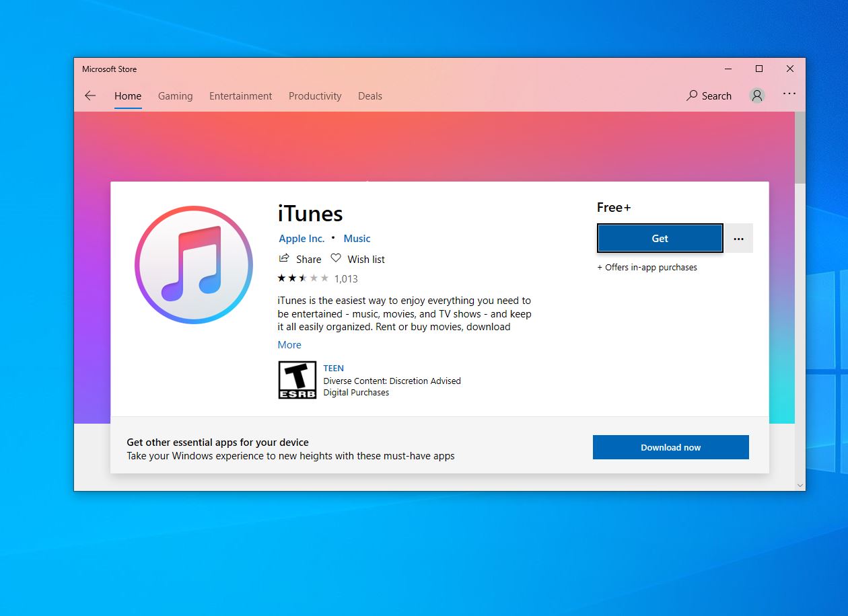Click the Get button
This screenshot has width=848, height=616.
click(x=660, y=238)
